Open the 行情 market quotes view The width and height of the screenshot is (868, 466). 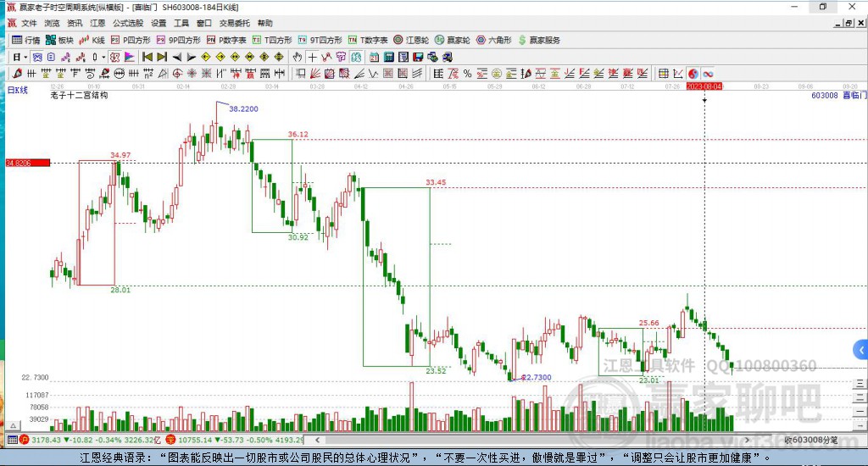[26, 40]
